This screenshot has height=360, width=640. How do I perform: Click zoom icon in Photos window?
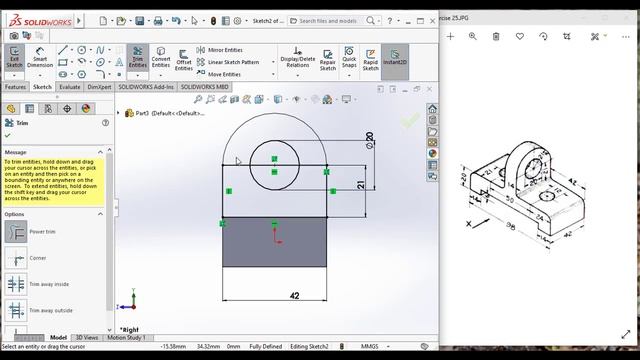(472, 36)
